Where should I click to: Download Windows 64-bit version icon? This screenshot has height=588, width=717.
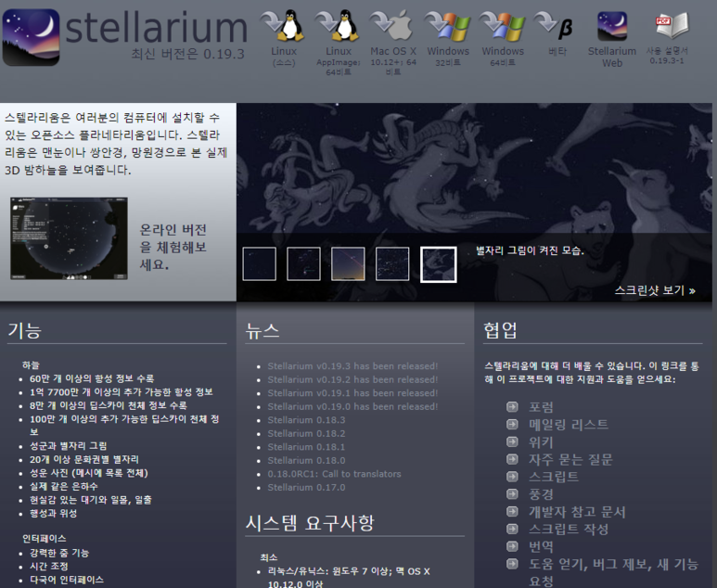pos(503,25)
